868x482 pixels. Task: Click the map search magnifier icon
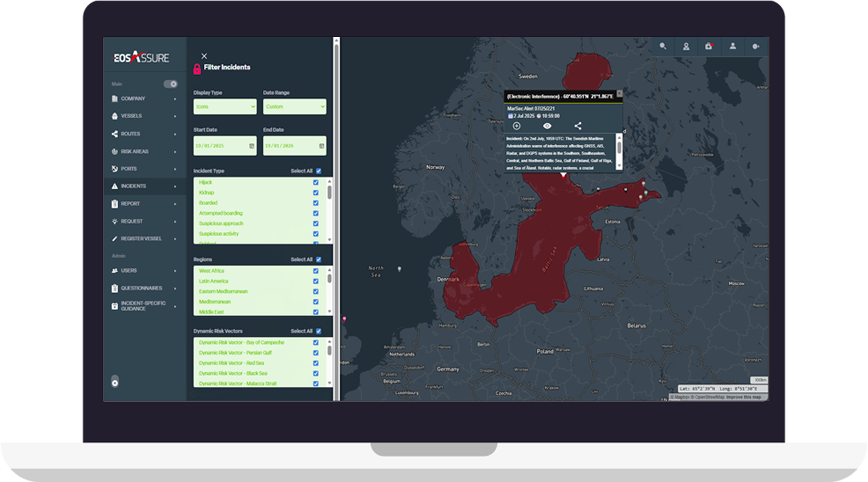click(x=663, y=46)
